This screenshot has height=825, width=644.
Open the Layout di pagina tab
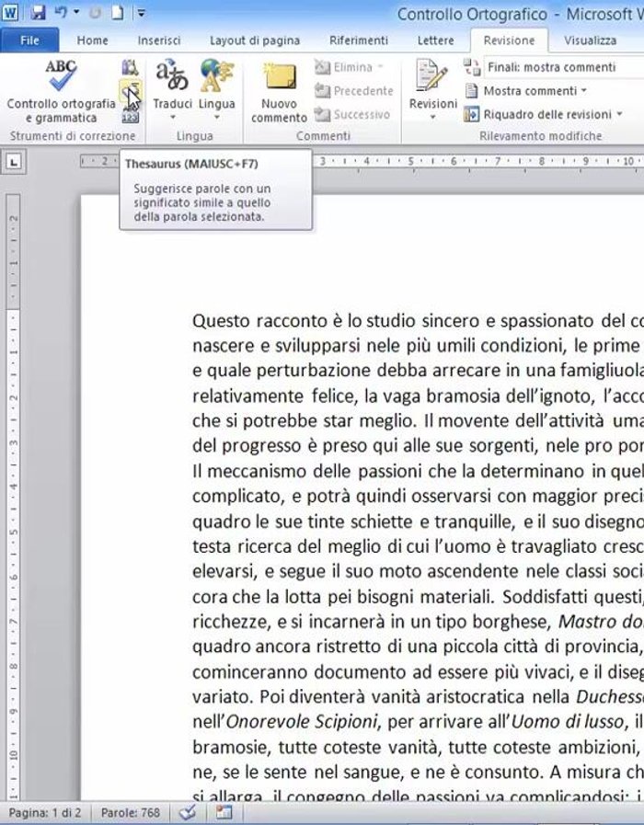[255, 40]
